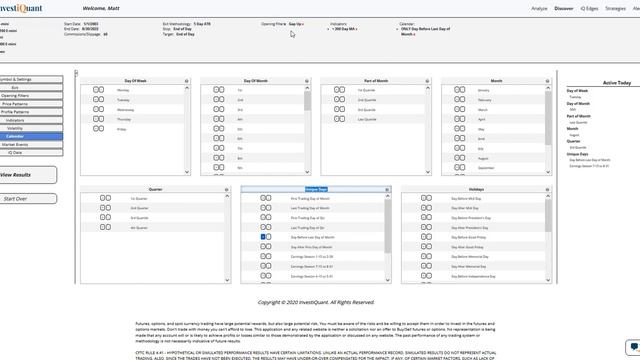640x360 pixels.
Task: Toggle the left box beside January
Action: click(x=457, y=90)
